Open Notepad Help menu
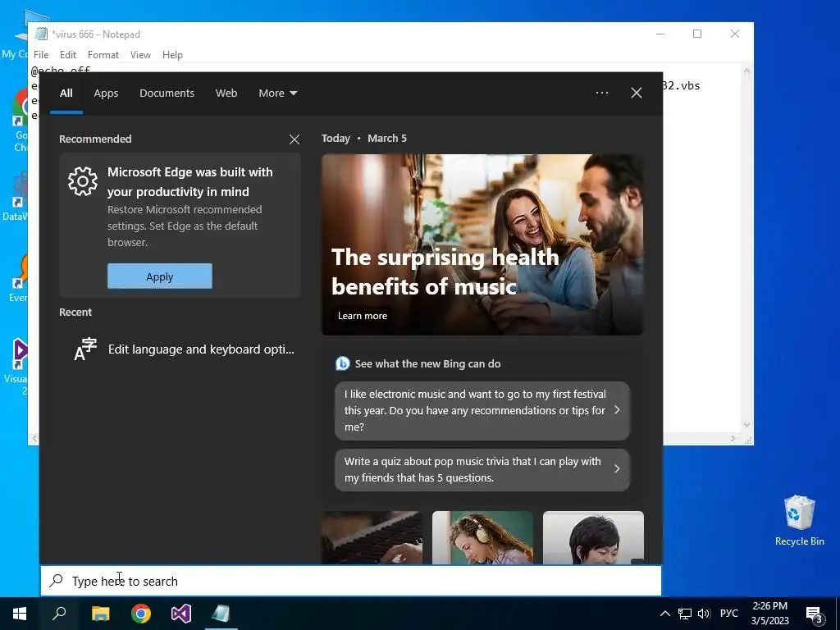 click(172, 55)
